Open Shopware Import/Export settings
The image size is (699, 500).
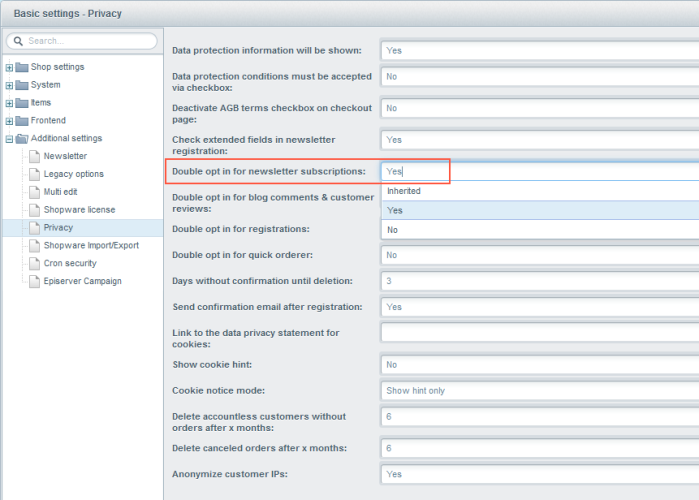pos(91,245)
